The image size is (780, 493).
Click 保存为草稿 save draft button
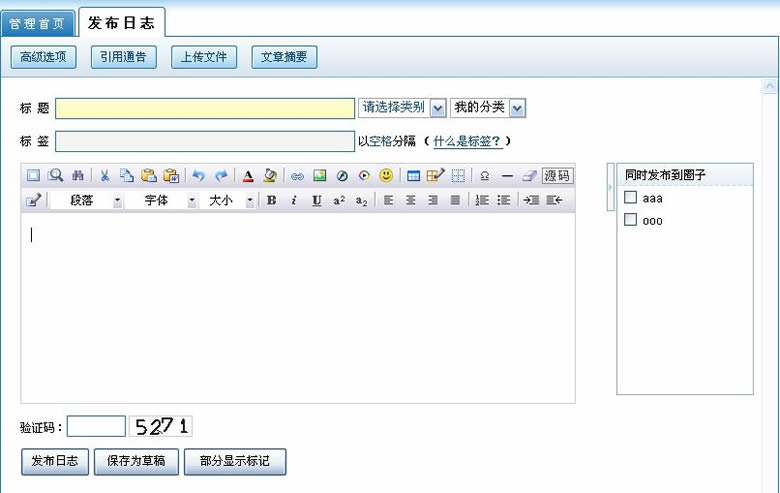click(136, 461)
